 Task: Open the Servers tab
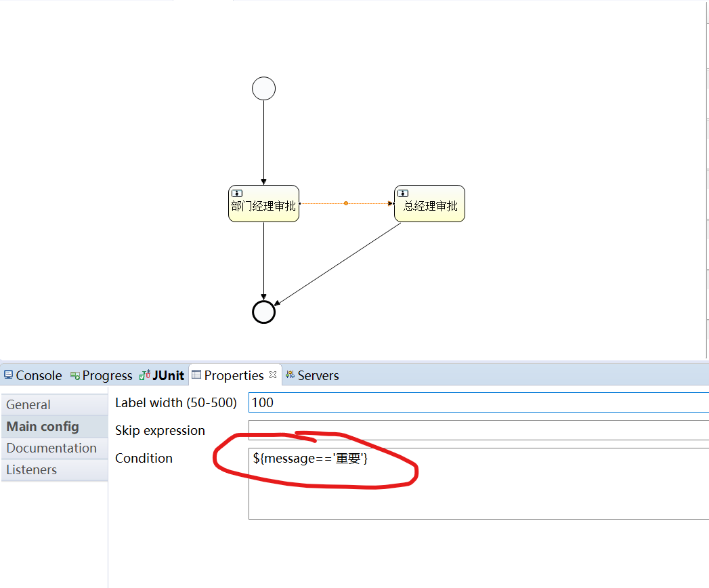(x=312, y=375)
